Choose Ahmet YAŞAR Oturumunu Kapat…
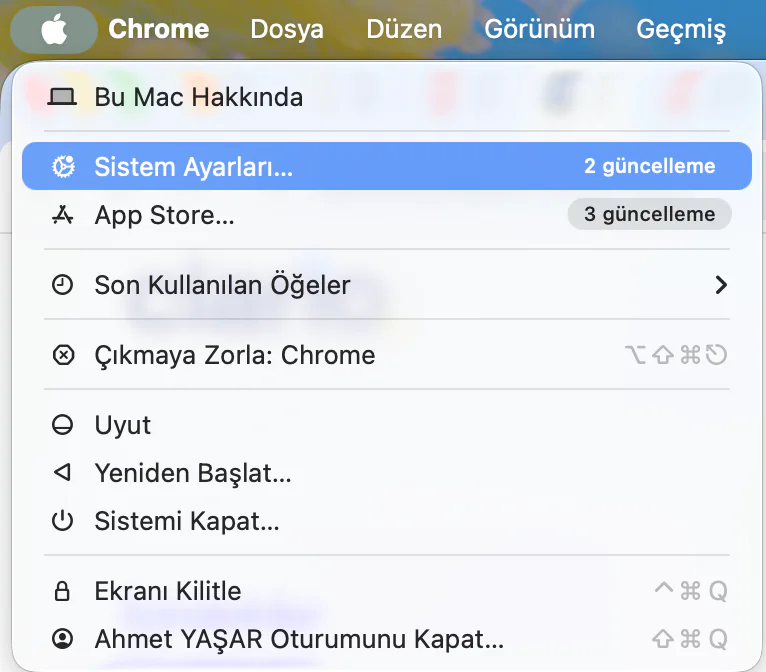766x672 pixels. (387, 639)
